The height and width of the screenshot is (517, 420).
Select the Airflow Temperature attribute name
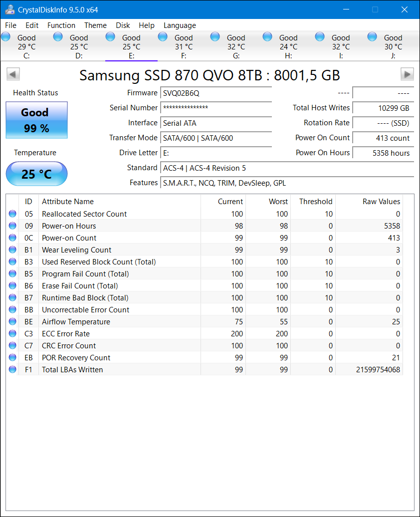pyautogui.click(x=76, y=322)
